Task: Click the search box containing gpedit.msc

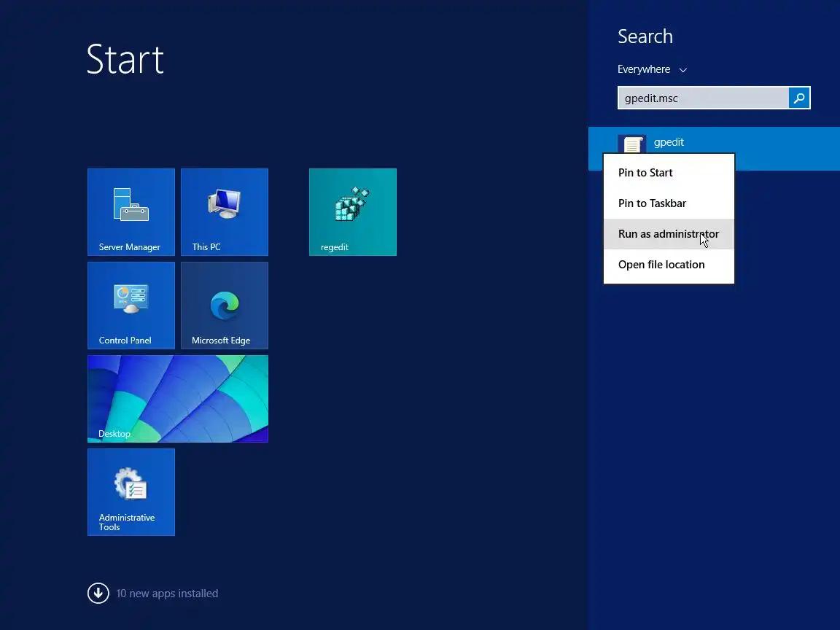Action: click(703, 98)
